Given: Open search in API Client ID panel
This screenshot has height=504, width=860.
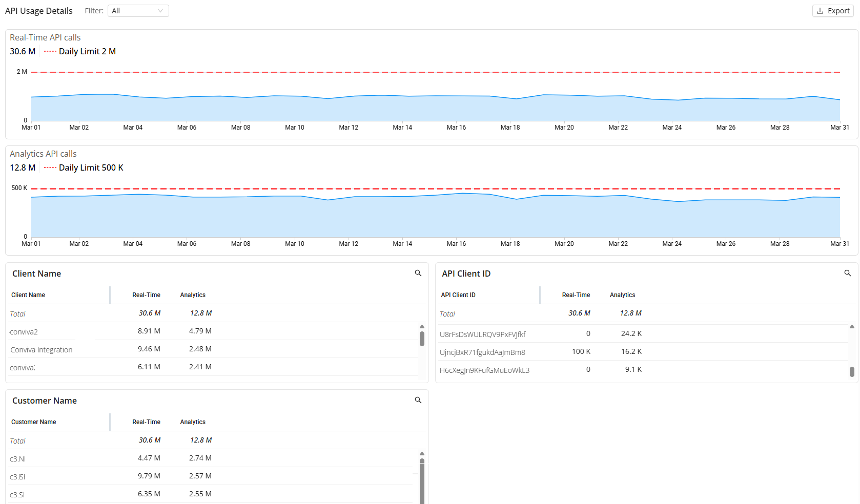Looking at the screenshot, I should click(848, 274).
